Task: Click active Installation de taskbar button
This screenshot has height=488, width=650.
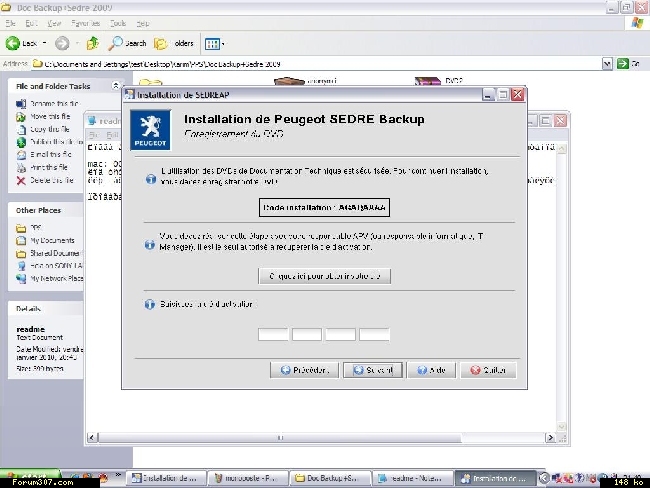Action: (496, 478)
